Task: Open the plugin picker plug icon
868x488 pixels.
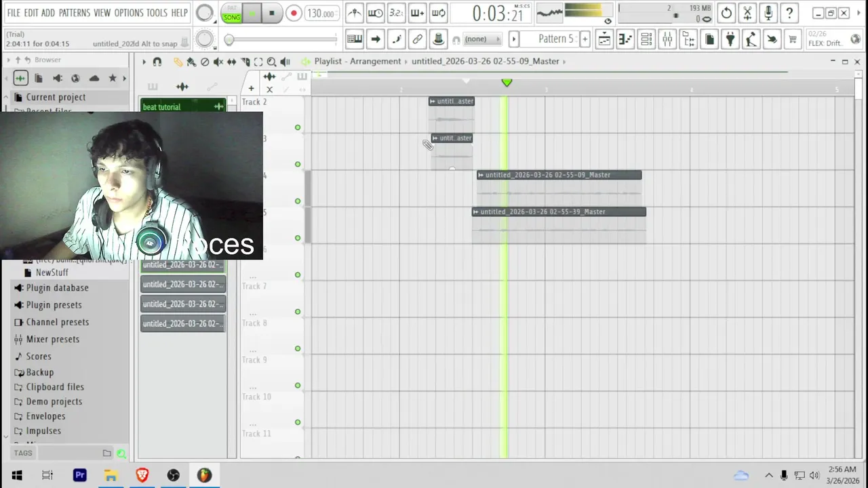Action: pyautogui.click(x=730, y=39)
